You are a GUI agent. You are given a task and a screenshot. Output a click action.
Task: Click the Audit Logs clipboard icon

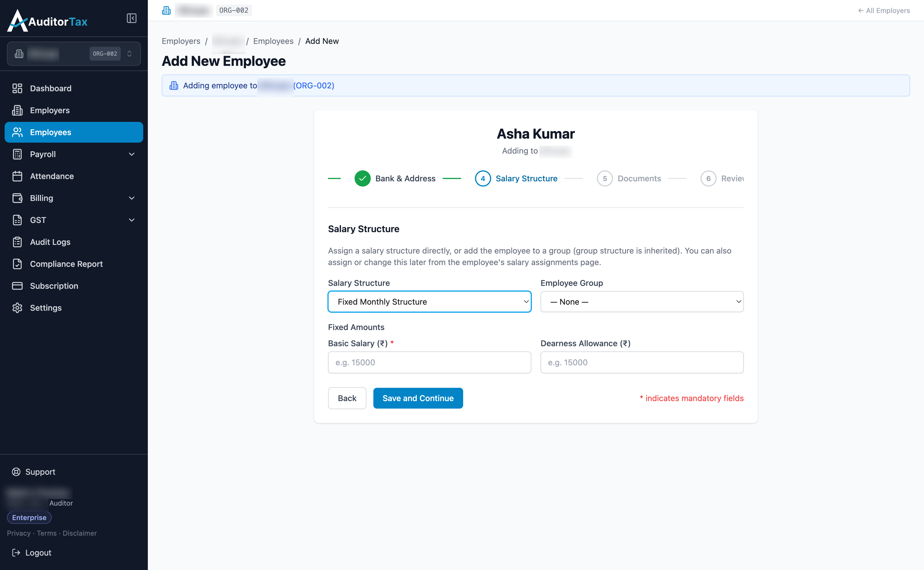pos(17,242)
